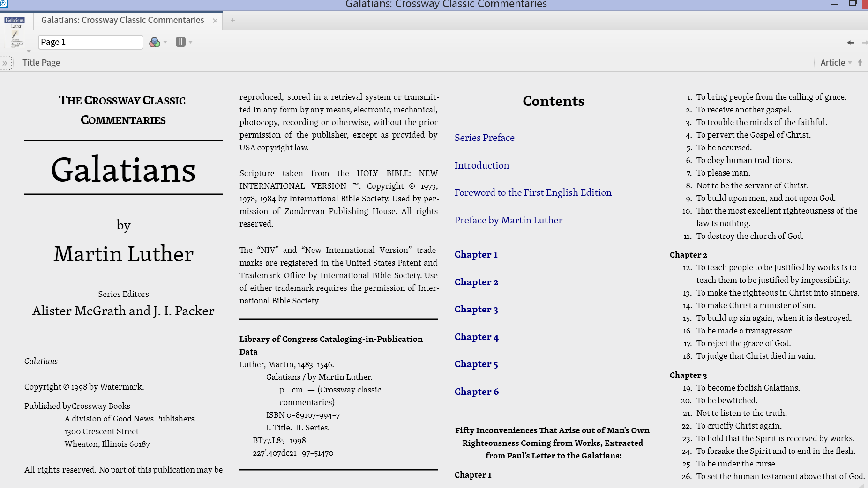868x488 pixels.
Task: Click 'To bring people from the calling of grace.'
Action: tap(771, 97)
